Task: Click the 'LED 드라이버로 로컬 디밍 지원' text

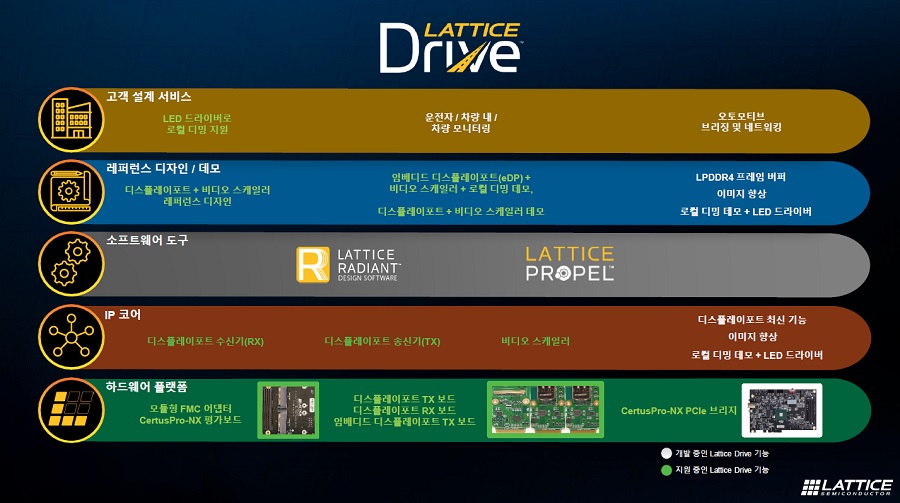Action: [197, 124]
